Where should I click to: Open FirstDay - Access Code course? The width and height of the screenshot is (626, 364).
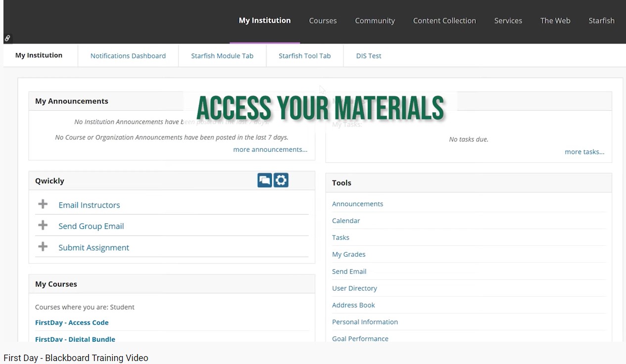(x=72, y=322)
